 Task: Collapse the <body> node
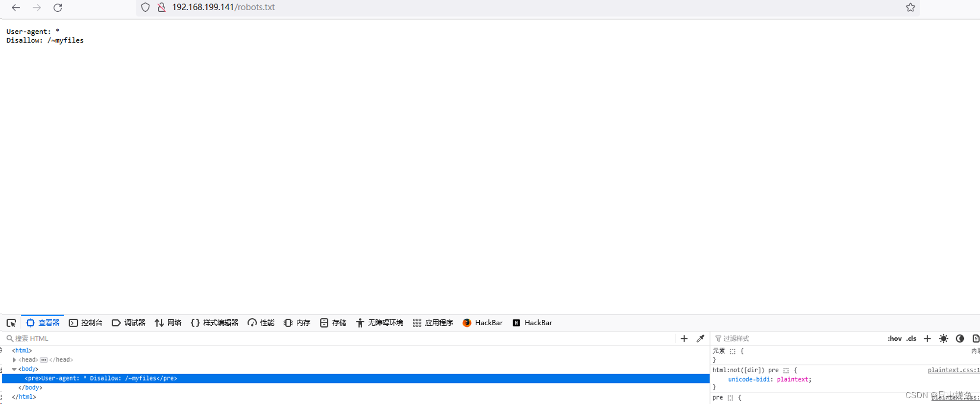click(x=14, y=369)
